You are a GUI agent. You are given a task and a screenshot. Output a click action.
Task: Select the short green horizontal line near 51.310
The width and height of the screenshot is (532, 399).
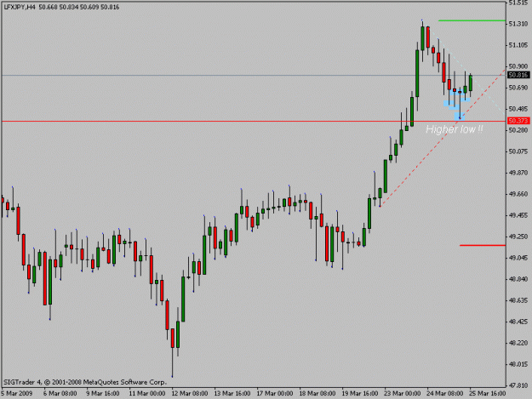472,20
